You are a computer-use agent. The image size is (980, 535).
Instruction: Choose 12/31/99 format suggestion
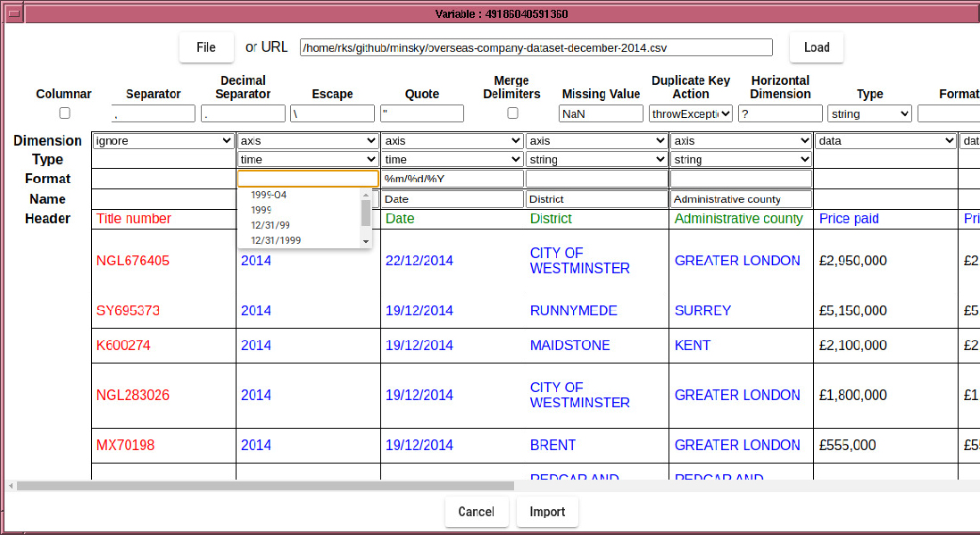pos(299,225)
